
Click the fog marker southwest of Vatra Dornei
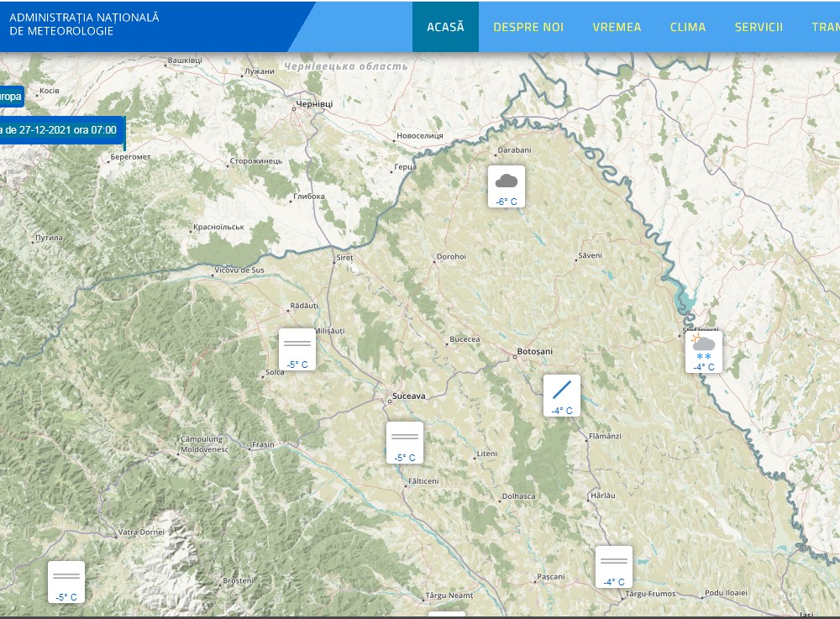(66, 581)
